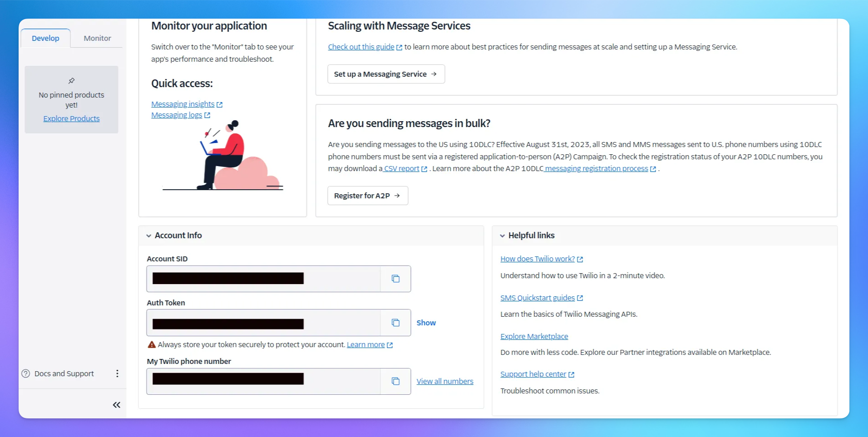
Task: Collapse the sidebar with double chevron
Action: pos(117,405)
